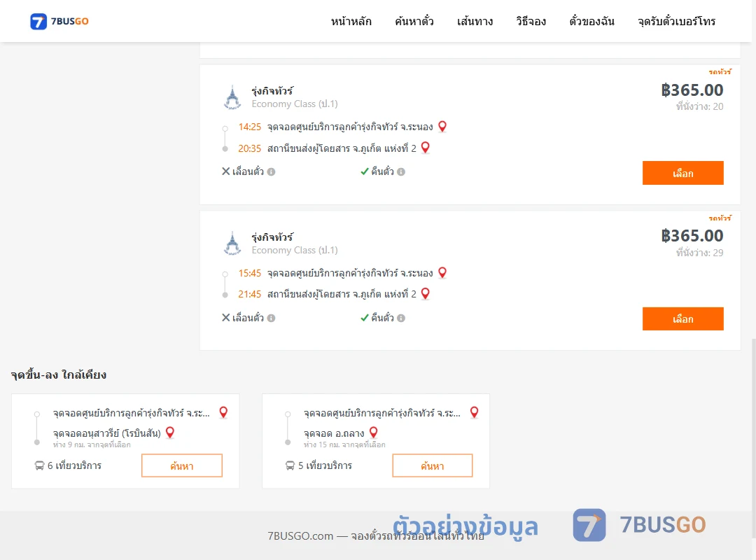
Task: Show คืนตั๋ว info icon on 15:45 trip
Action: tap(401, 318)
